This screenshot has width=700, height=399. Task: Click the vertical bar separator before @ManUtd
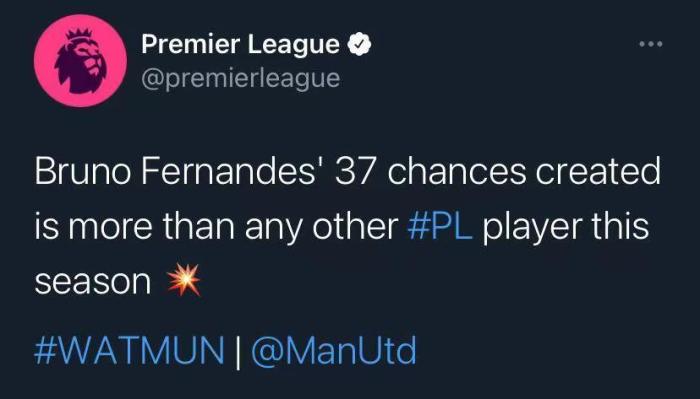point(238,351)
